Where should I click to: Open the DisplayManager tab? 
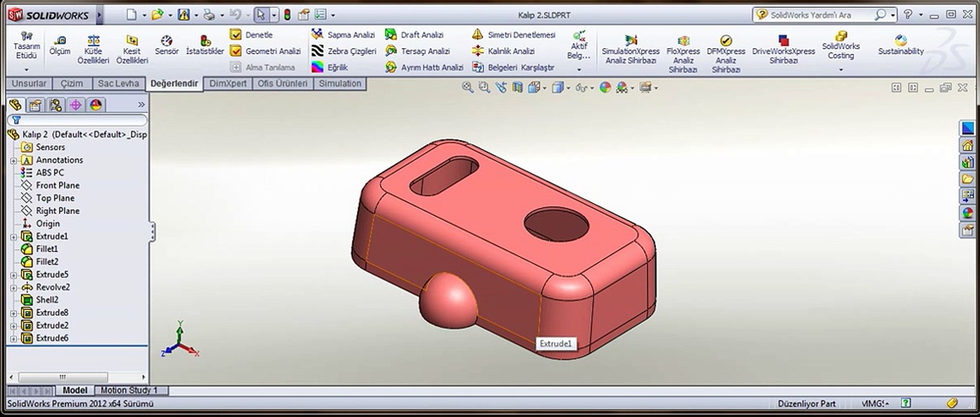[96, 105]
